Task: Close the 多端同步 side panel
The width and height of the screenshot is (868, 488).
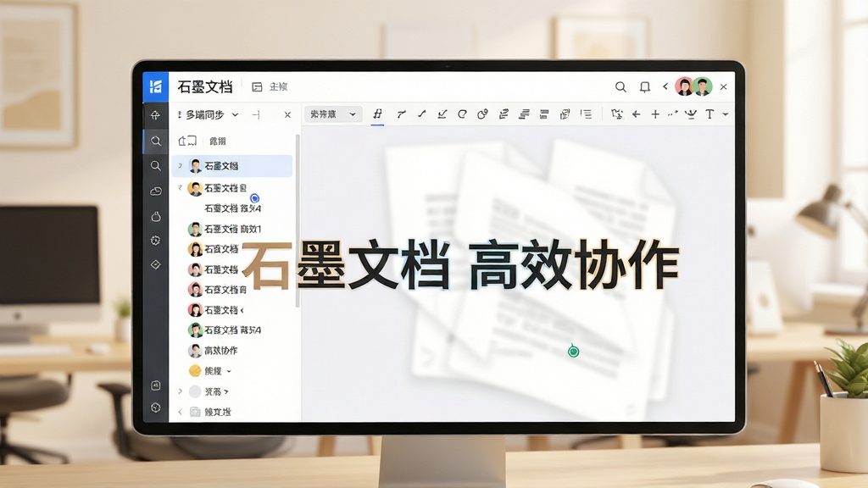Action: (287, 114)
